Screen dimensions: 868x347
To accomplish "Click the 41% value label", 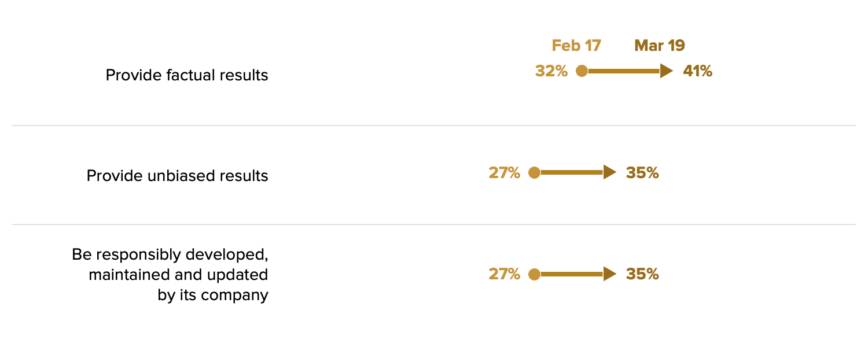I will [698, 71].
